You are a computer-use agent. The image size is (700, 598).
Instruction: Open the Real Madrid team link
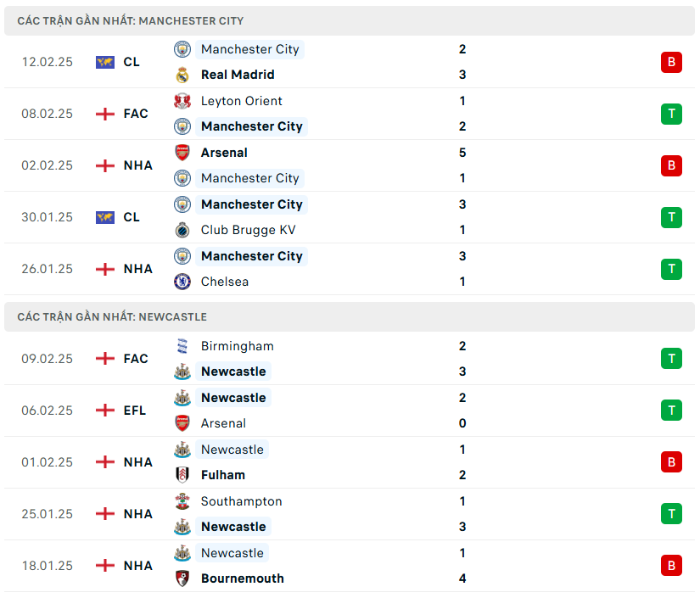[238, 75]
